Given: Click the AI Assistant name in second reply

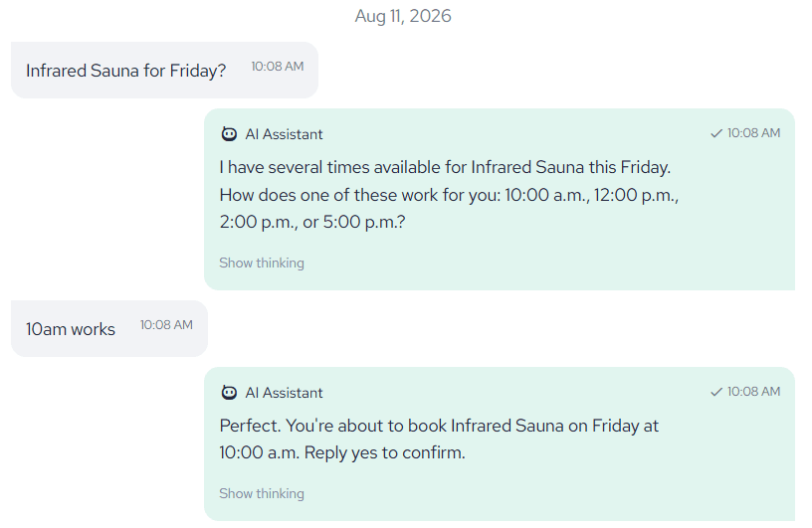Looking at the screenshot, I should pyautogui.click(x=284, y=393).
